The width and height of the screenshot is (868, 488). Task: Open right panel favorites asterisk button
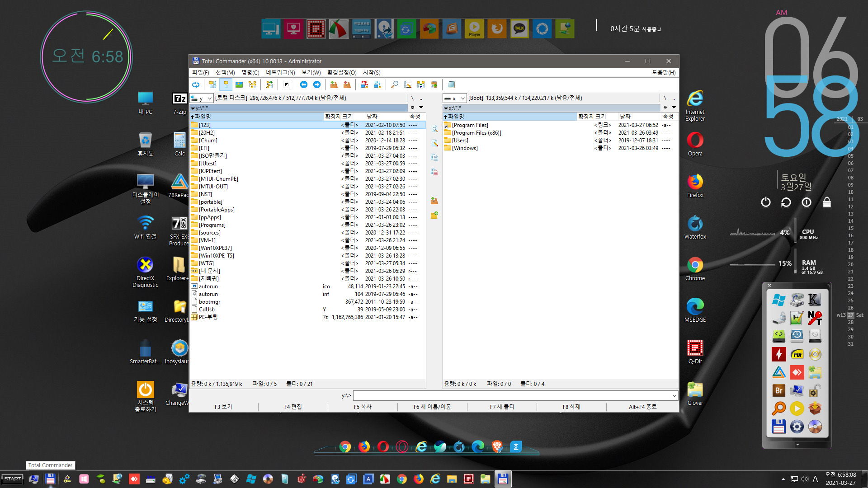pos(665,108)
